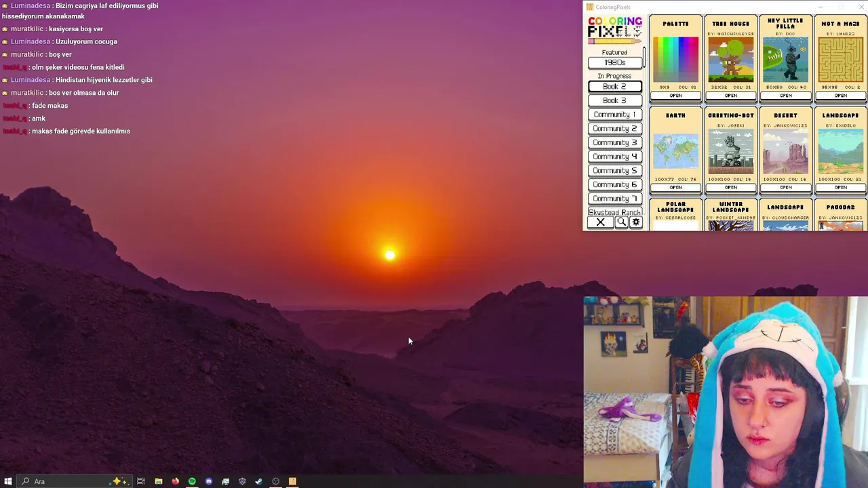Open the Tree House picture
868x488 pixels.
pos(730,96)
